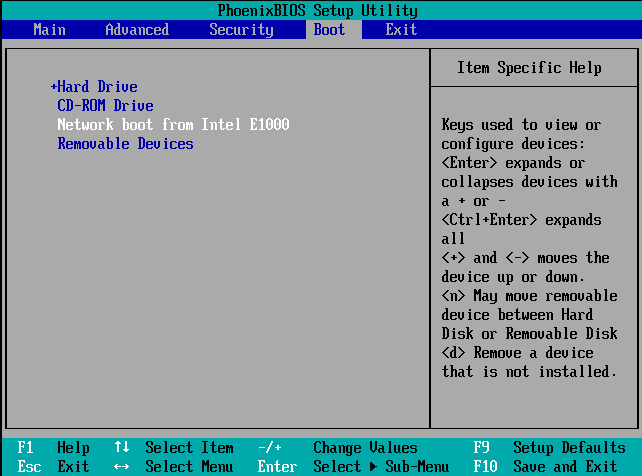Open the Security tab
This screenshot has height=476, width=642.
tap(241, 30)
